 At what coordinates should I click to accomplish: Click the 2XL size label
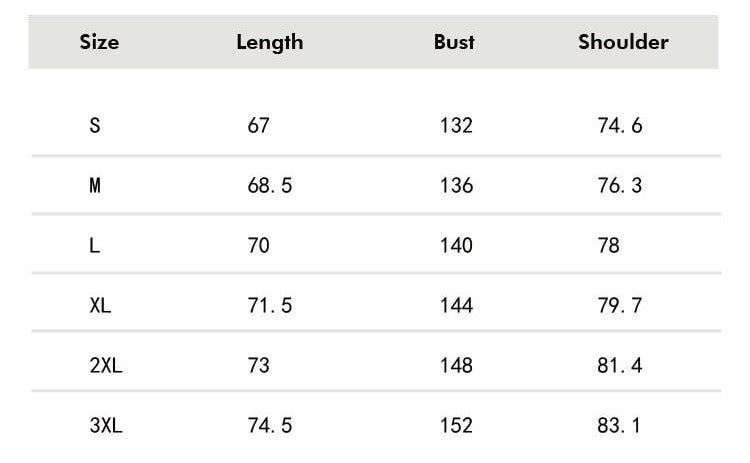click(105, 366)
